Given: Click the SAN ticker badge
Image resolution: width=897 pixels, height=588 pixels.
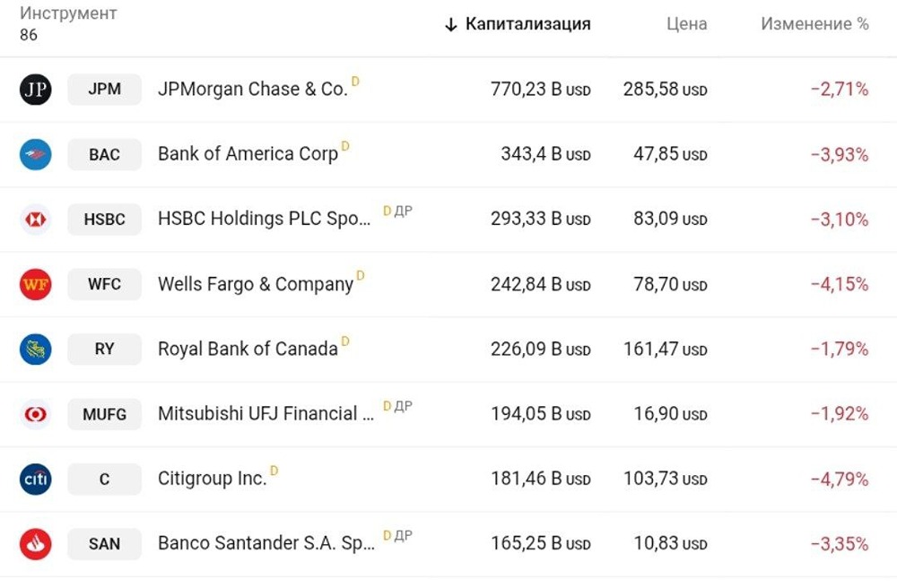Looking at the screenshot, I should [x=104, y=543].
